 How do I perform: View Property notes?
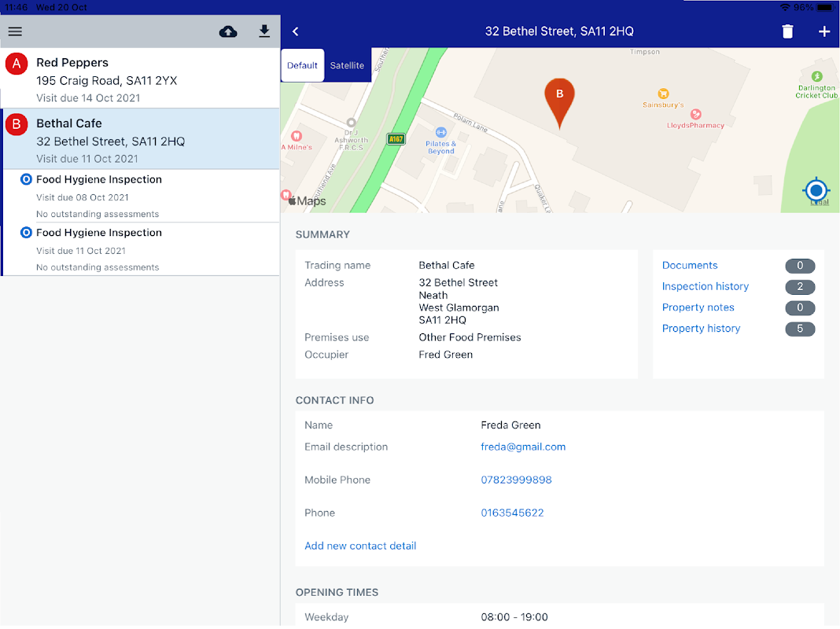click(698, 307)
